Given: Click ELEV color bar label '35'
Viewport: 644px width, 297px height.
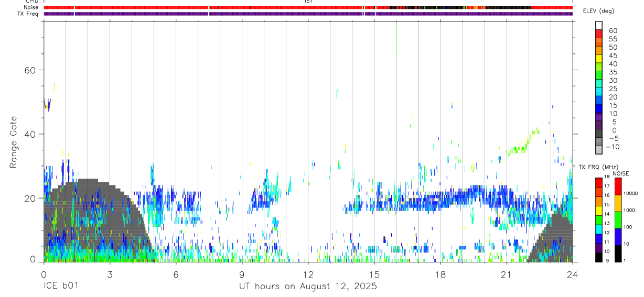Looking at the screenshot, I should (x=613, y=72).
